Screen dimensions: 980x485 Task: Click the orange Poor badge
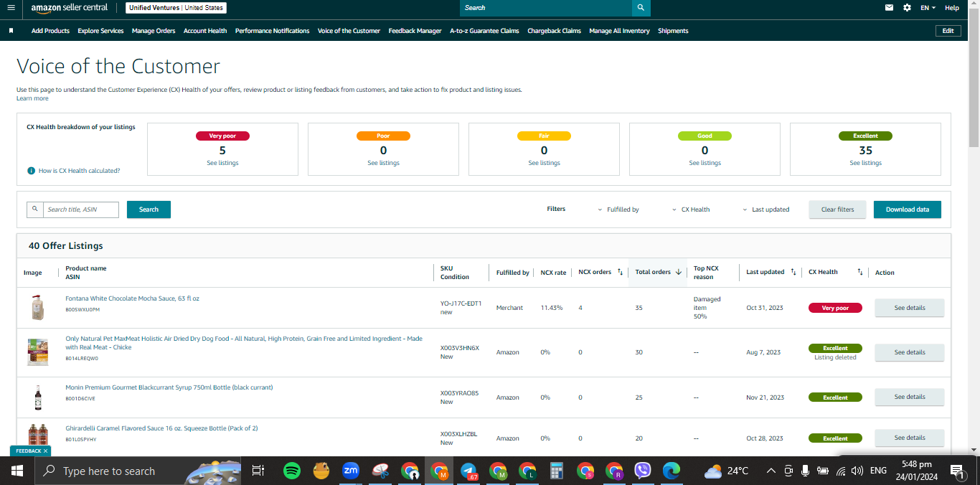(x=383, y=136)
